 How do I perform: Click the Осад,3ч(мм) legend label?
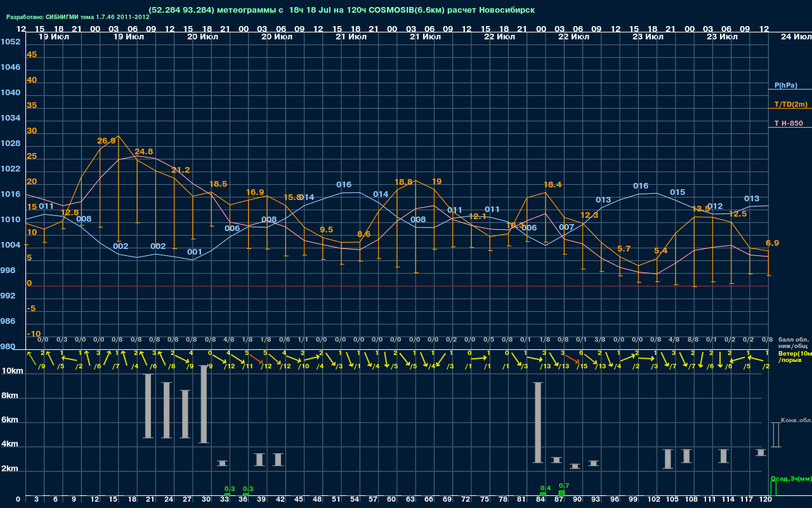tap(790, 478)
